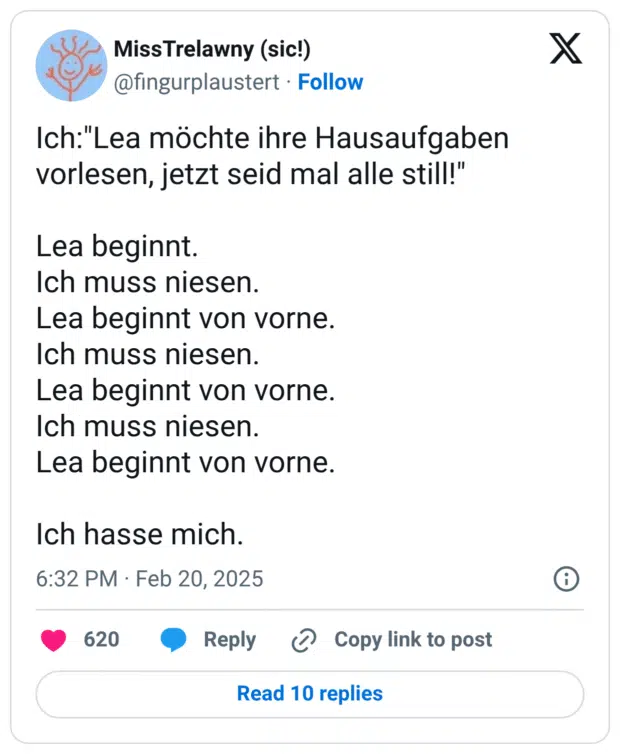Image resolution: width=620 pixels, height=754 pixels.
Task: Click the blue reply speech bubble icon
Action: pos(174,640)
